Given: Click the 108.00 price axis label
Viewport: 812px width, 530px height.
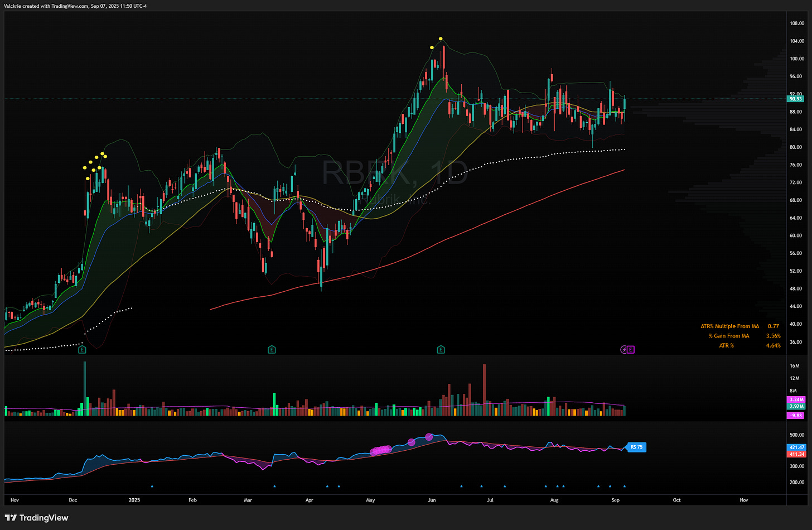Looking at the screenshot, I should click(x=797, y=23).
